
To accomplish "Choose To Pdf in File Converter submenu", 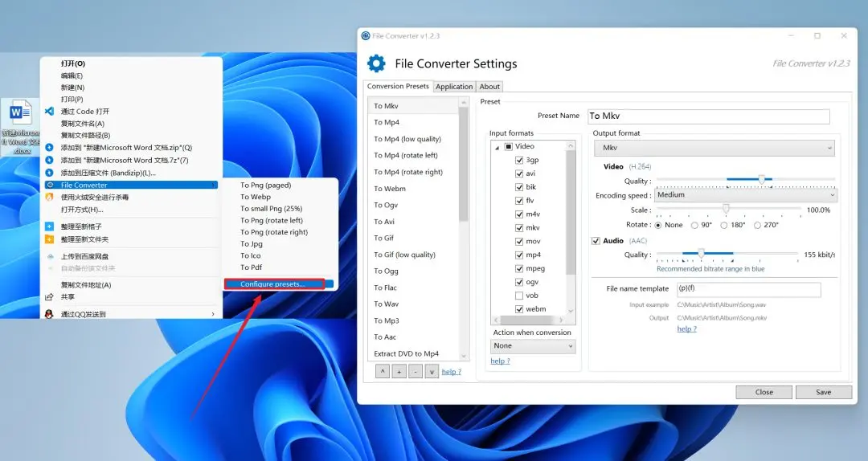I will [x=252, y=267].
